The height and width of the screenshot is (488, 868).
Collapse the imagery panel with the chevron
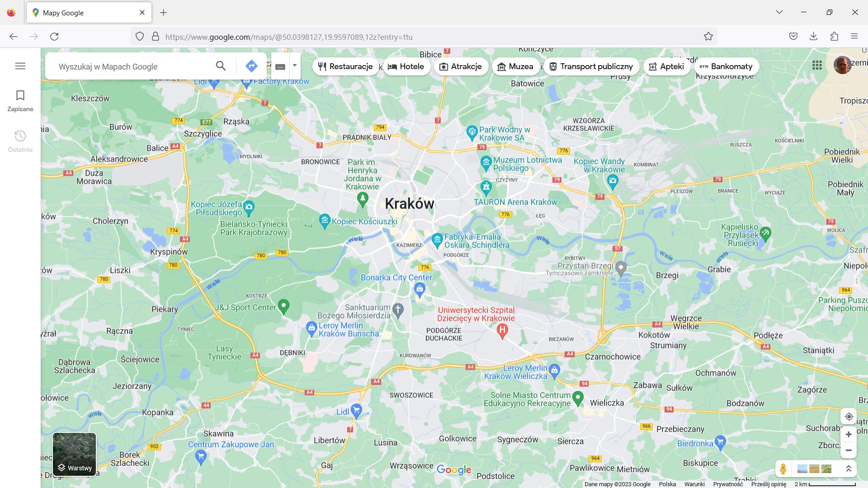click(x=849, y=469)
